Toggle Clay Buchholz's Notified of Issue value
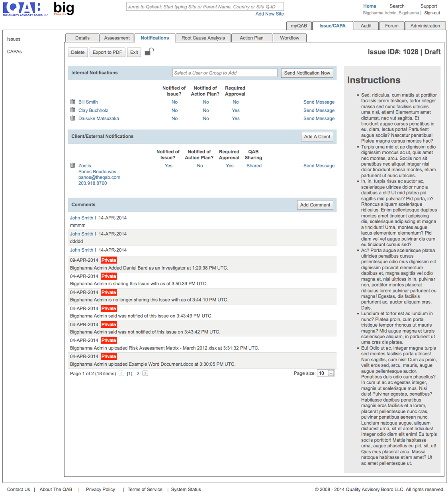 (x=174, y=110)
